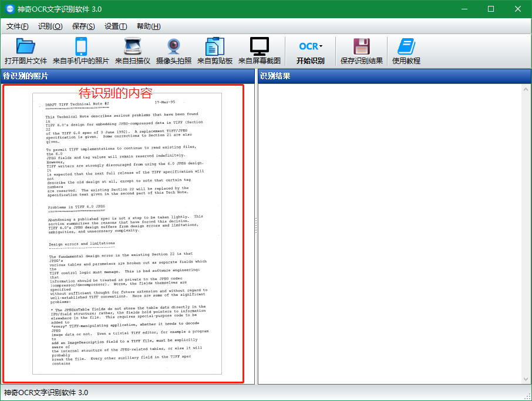The height and width of the screenshot is (401, 532).
Task: Minimize the OCR application window
Action: point(464,9)
